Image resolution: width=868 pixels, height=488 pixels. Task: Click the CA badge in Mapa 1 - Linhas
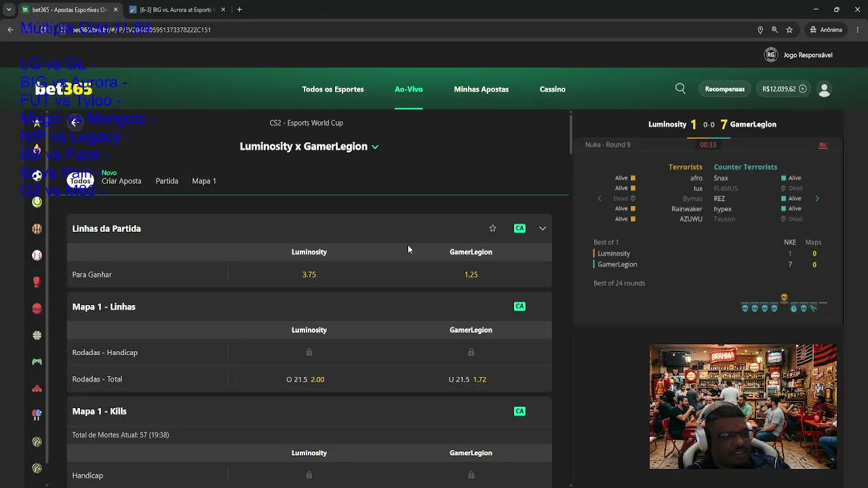pos(519,306)
